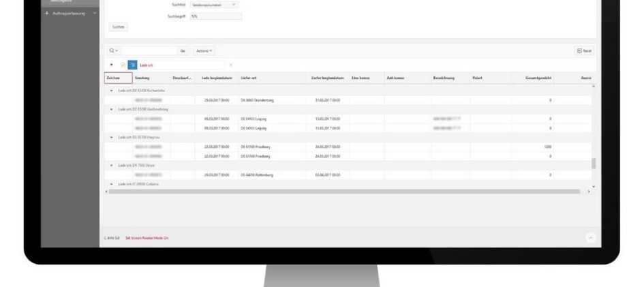Image resolution: width=644 pixels, height=287 pixels.
Task: Remove the Lade ort control break with X
Action: pyautogui.click(x=230, y=65)
